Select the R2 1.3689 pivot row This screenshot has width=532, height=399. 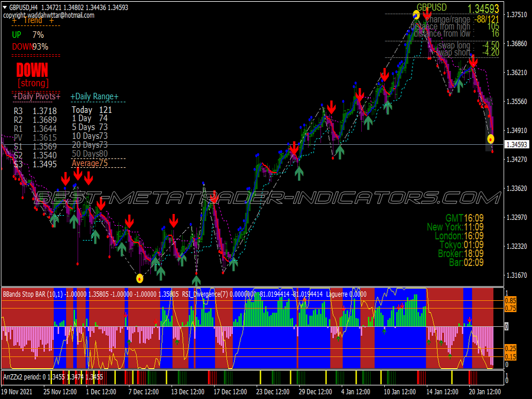point(35,120)
